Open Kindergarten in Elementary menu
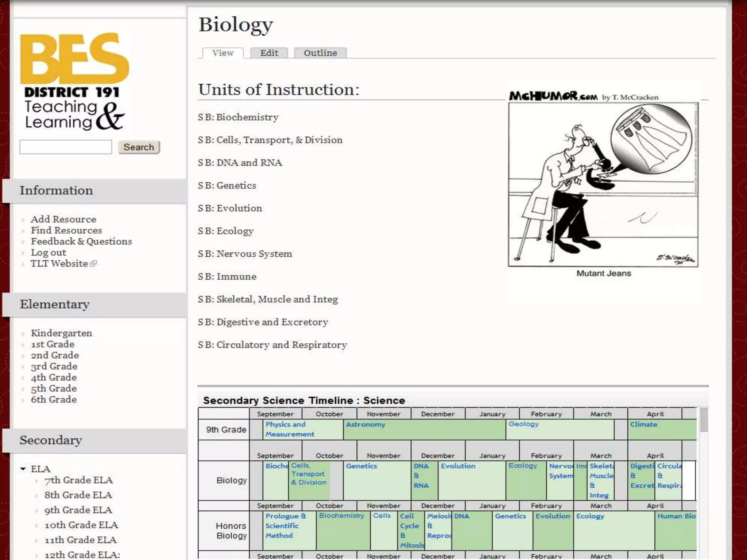This screenshot has height=560, width=747. pos(61,333)
